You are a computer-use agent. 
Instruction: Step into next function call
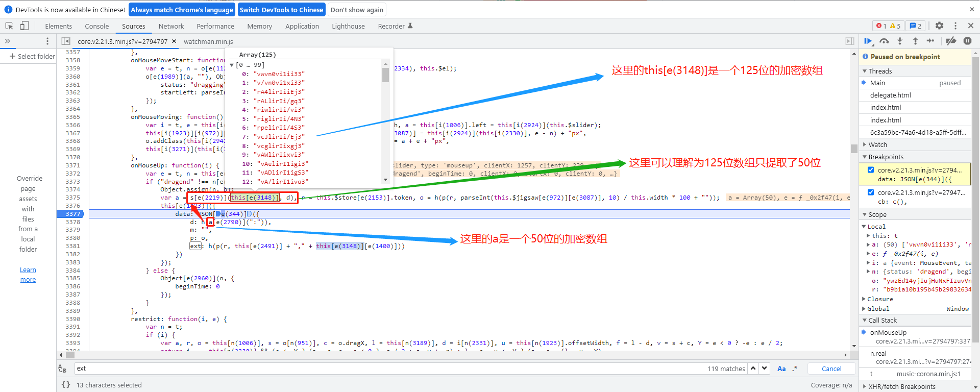click(900, 41)
